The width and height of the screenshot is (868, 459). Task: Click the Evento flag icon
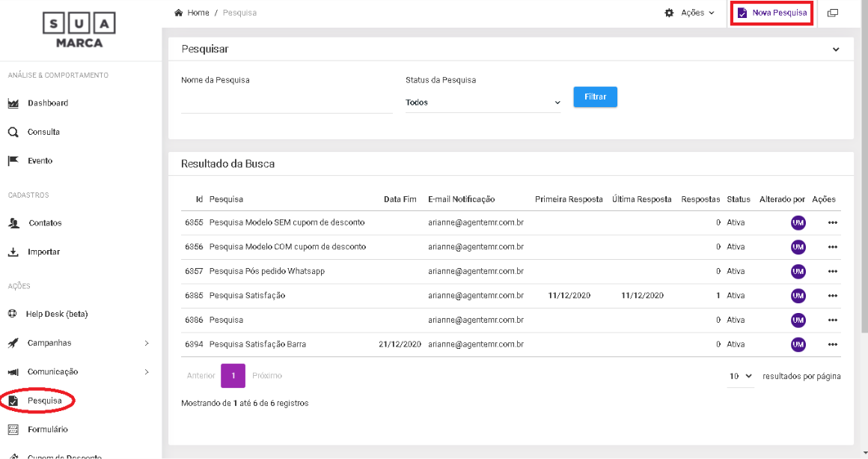[13, 161]
